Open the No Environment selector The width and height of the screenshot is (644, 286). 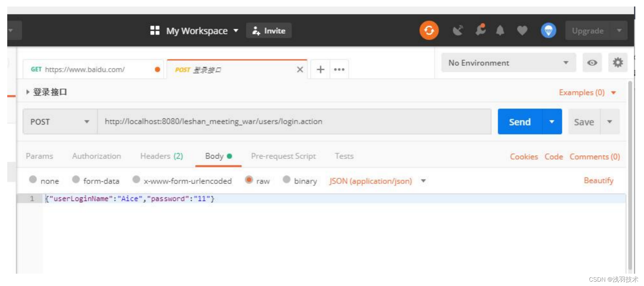coord(508,63)
